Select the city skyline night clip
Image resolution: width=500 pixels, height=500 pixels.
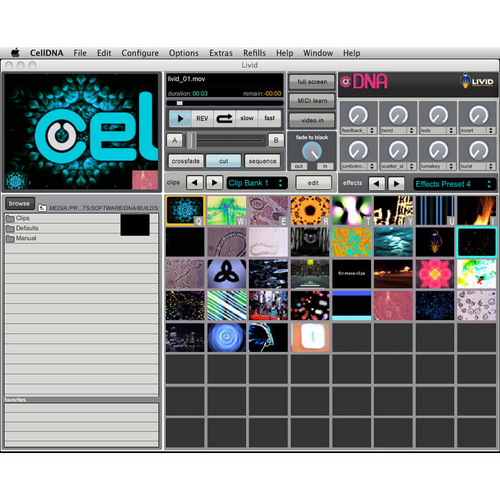[185, 337]
